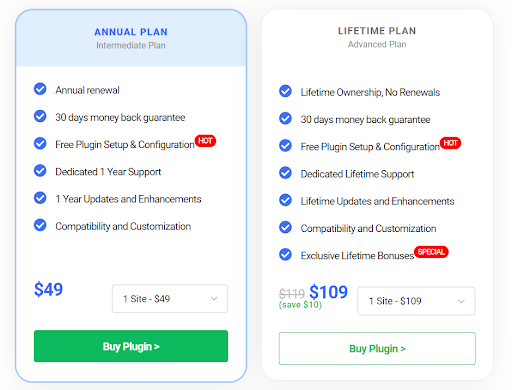The width and height of the screenshot is (512, 390).
Task: Click the checkmark icon beside Annual renewal
Action: [x=40, y=89]
